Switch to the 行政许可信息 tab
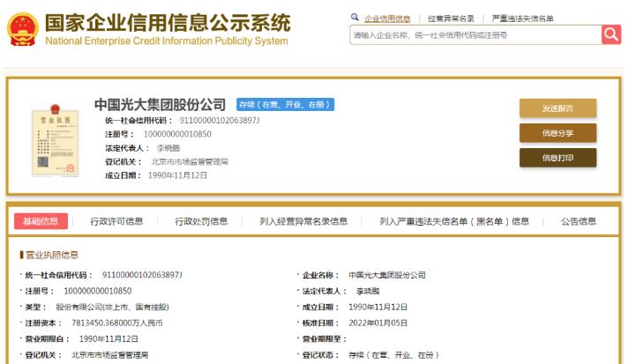Screen dimensions: 628x364 click(116, 221)
